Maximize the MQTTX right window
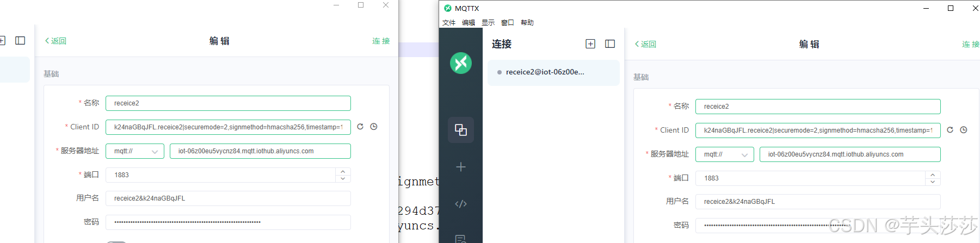 (951, 8)
